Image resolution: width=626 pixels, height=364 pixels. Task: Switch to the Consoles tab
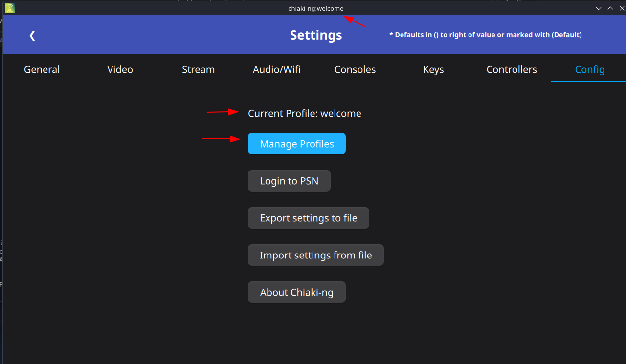pyautogui.click(x=355, y=69)
